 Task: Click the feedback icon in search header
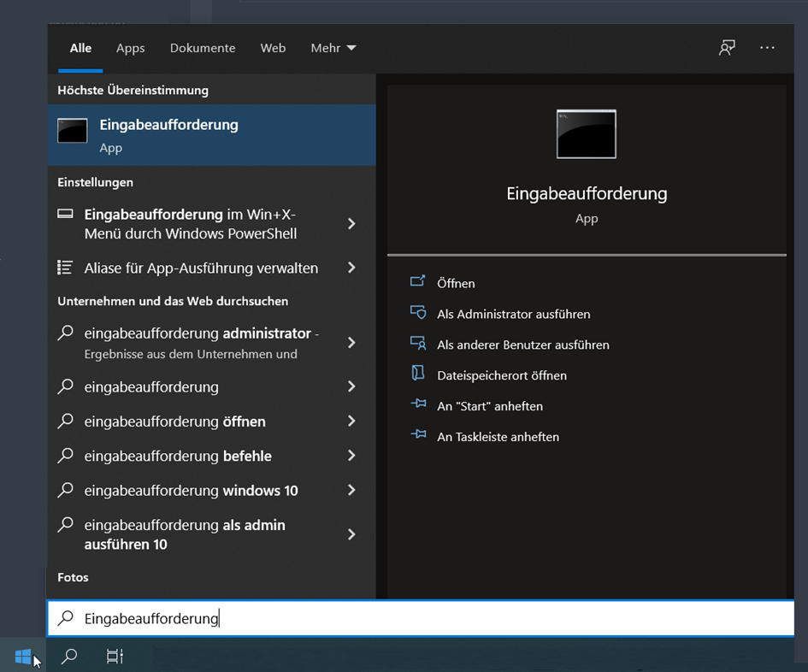727,48
